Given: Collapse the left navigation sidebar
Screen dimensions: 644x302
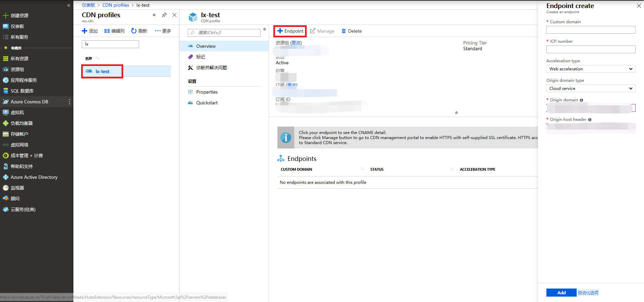Looking at the screenshot, I should pyautogui.click(x=69, y=5).
